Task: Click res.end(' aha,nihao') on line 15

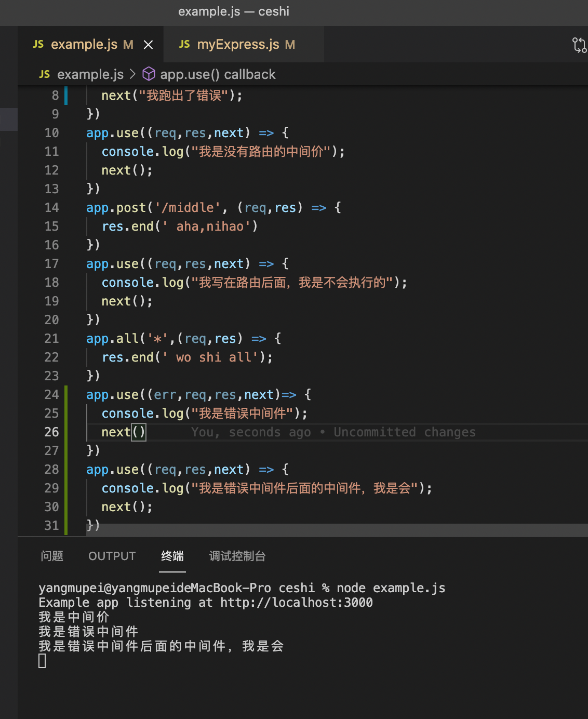Action: [x=180, y=227]
